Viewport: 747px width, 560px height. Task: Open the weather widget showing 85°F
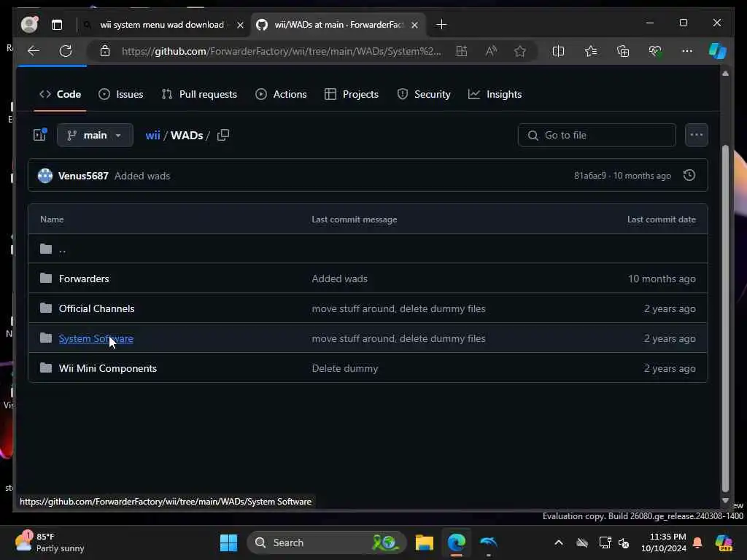49,542
